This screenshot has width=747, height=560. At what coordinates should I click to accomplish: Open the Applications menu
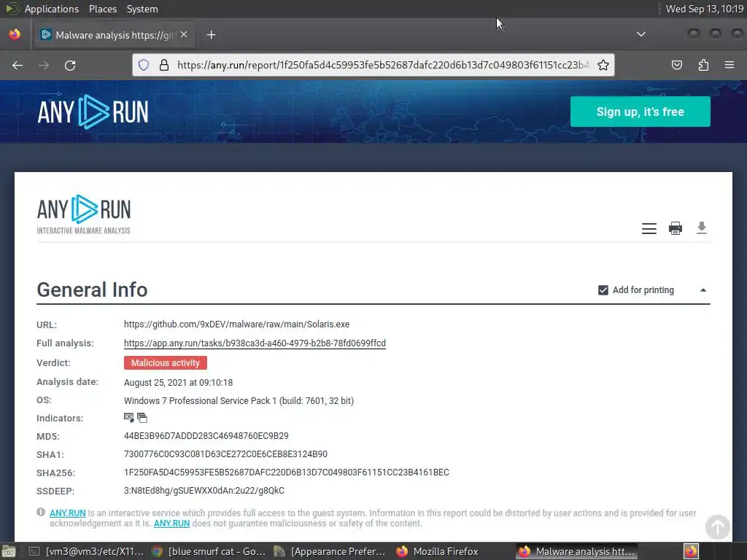pyautogui.click(x=52, y=9)
